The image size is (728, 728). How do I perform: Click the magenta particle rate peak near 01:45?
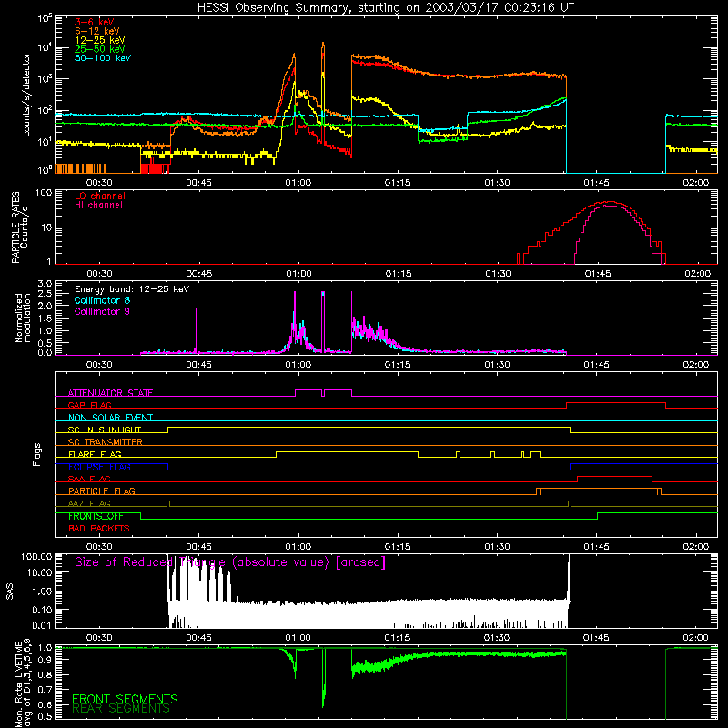[x=610, y=206]
